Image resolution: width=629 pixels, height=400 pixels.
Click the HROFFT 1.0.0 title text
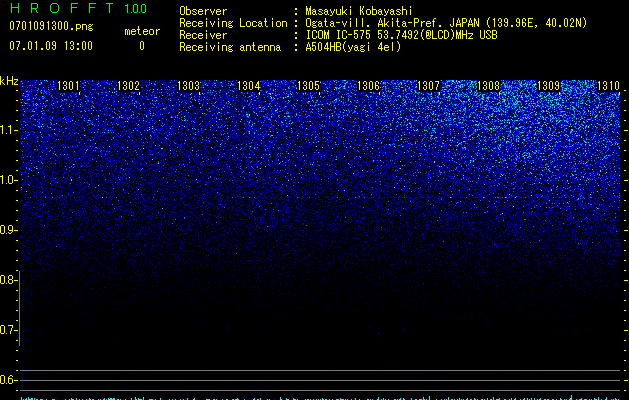tap(78, 8)
